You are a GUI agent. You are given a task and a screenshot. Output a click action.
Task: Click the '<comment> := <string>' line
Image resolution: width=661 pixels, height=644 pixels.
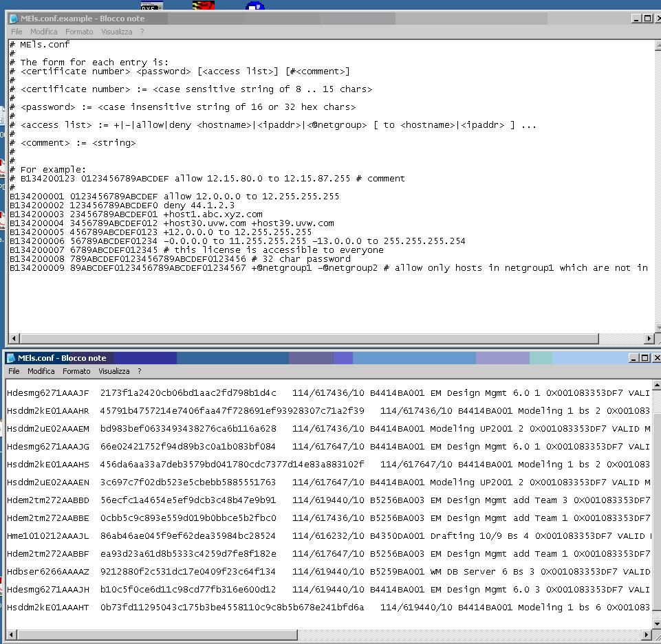(72, 143)
